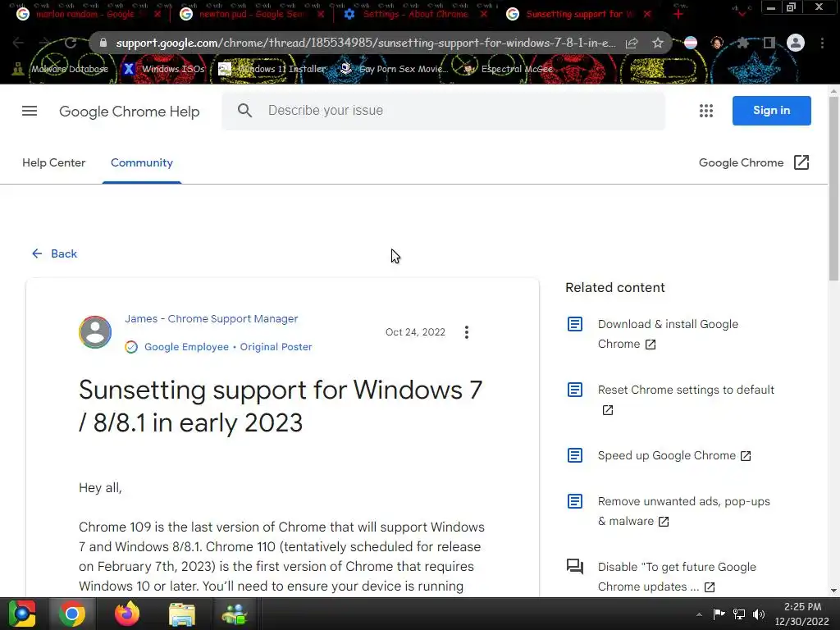Image resolution: width=840 pixels, height=630 pixels.
Task: Click the rainbow-striped extension icon
Action: pyautogui.click(x=691, y=43)
